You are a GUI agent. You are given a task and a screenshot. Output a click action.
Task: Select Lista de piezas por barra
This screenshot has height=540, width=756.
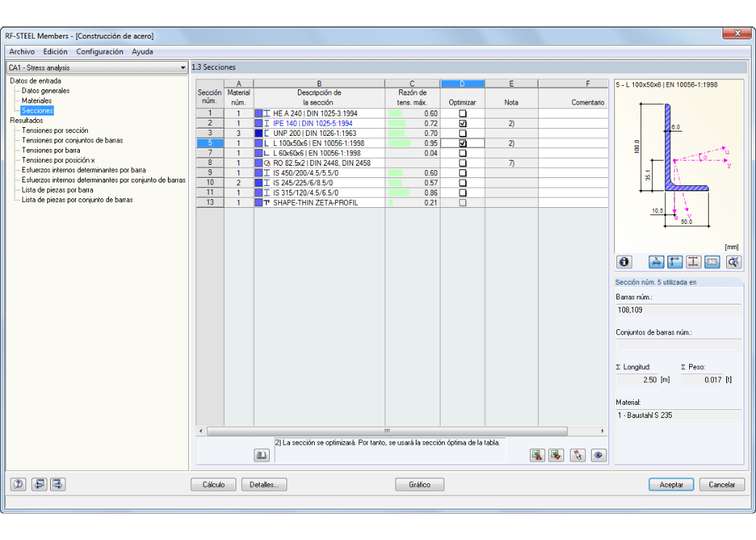pyautogui.click(x=57, y=190)
